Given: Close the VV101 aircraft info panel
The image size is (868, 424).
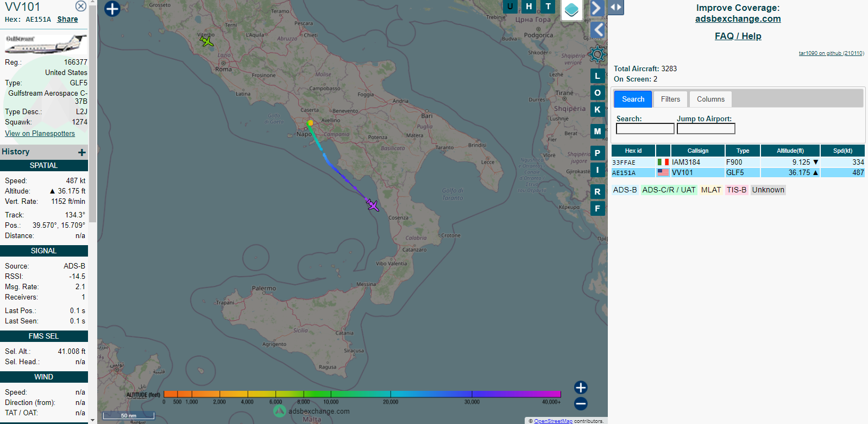Looking at the screenshot, I should click(x=80, y=6).
